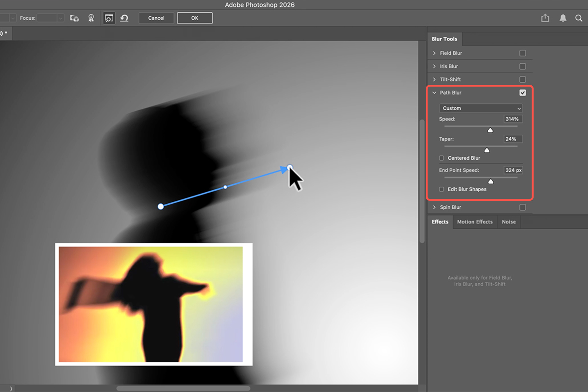Open the Custom path blur preset dropdown

(481, 108)
